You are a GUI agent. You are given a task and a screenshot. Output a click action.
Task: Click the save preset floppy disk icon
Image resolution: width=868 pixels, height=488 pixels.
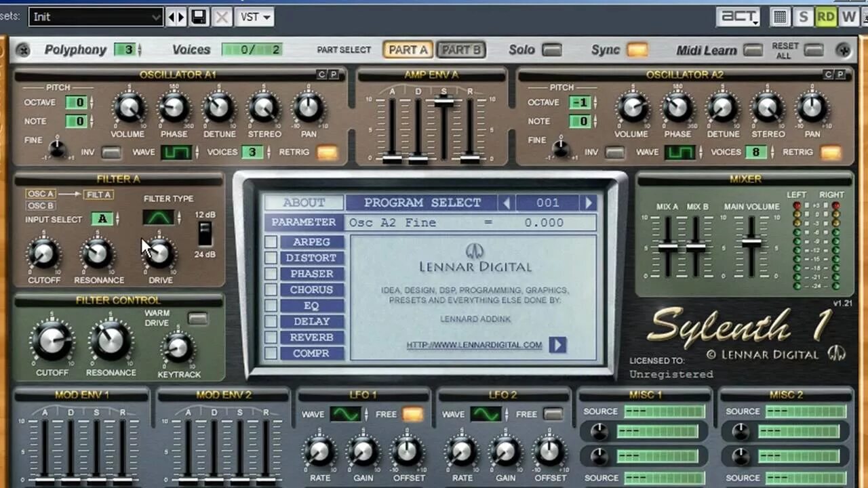tap(199, 17)
